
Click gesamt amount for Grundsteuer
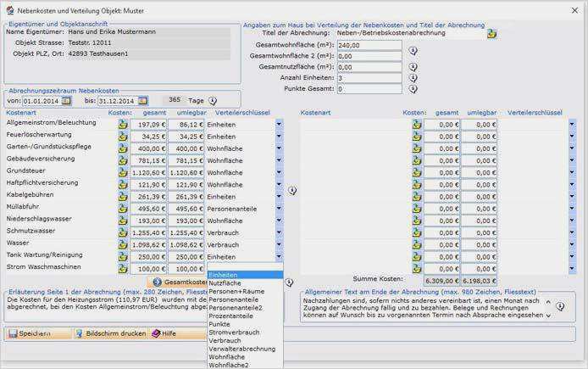pyautogui.click(x=148, y=173)
